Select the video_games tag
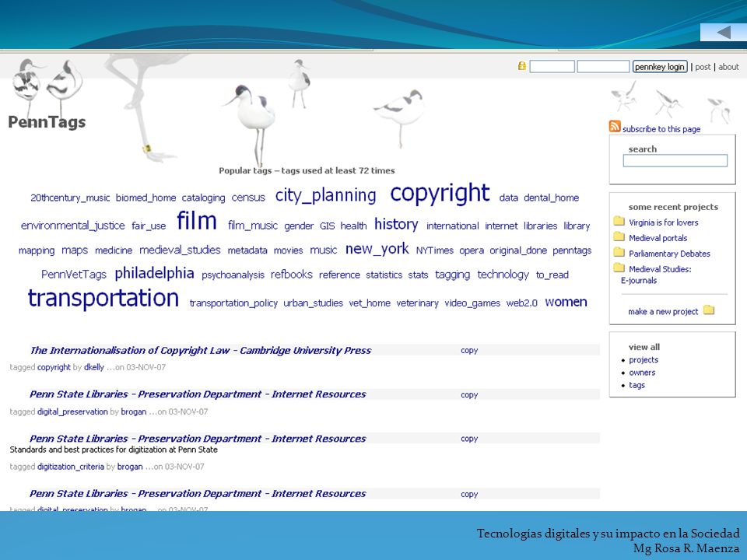747x560 pixels. (472, 303)
